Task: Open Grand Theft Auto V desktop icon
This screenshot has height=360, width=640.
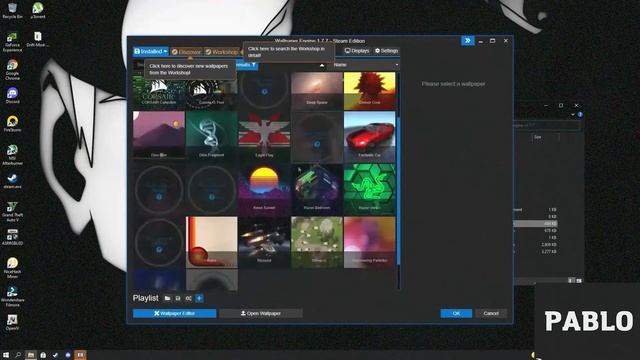Action: [x=12, y=211]
